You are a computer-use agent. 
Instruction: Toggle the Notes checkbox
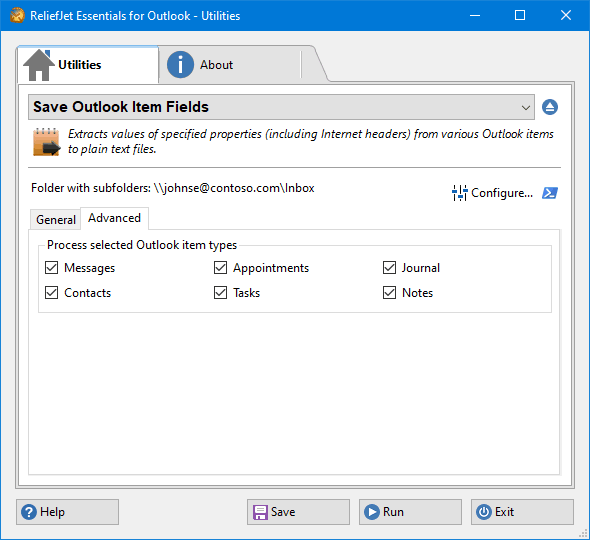[389, 292]
